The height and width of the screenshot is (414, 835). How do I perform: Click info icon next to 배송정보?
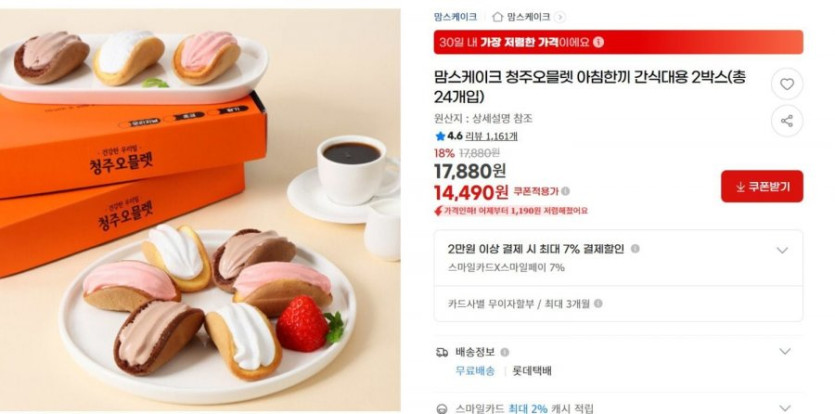pyautogui.click(x=505, y=352)
